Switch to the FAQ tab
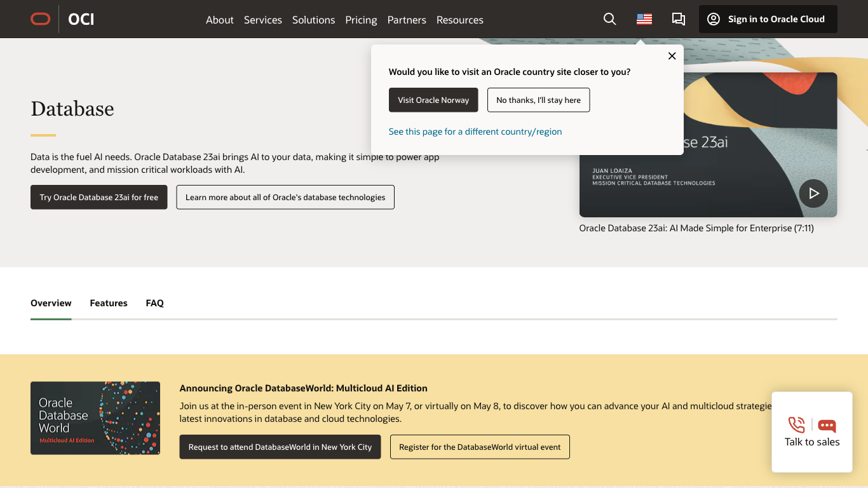The image size is (868, 488). pyautogui.click(x=155, y=303)
